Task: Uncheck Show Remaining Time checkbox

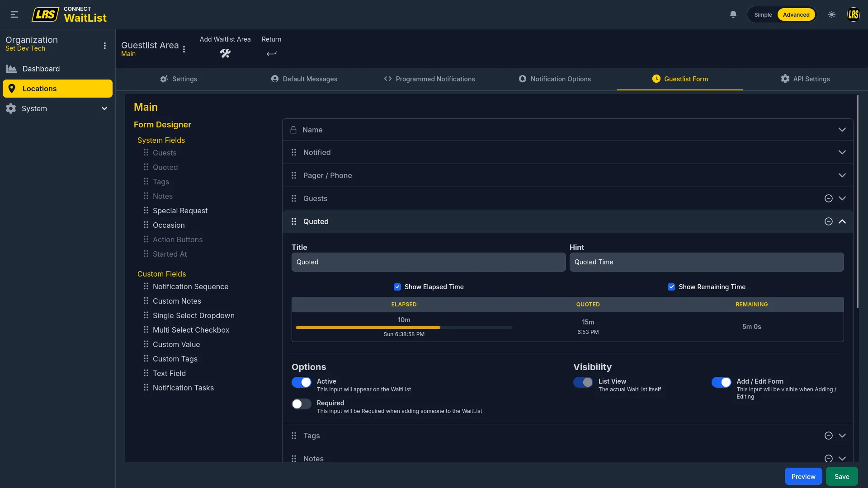Action: pyautogui.click(x=671, y=287)
